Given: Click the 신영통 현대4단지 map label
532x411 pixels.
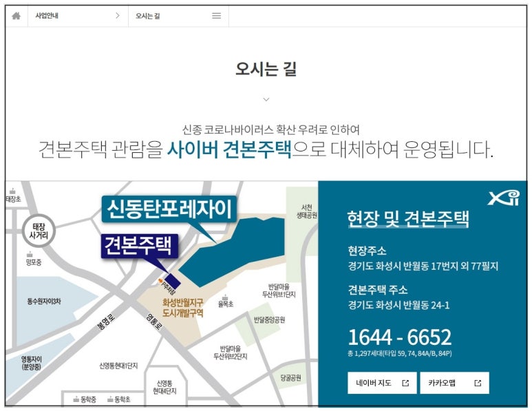Looking at the screenshot, I should coord(164,387).
